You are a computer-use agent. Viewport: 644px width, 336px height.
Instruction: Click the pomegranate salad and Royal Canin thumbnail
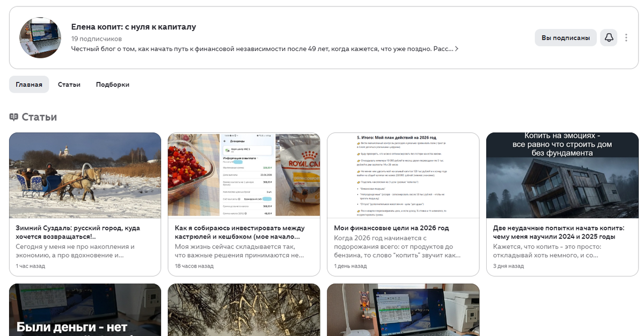click(x=244, y=175)
